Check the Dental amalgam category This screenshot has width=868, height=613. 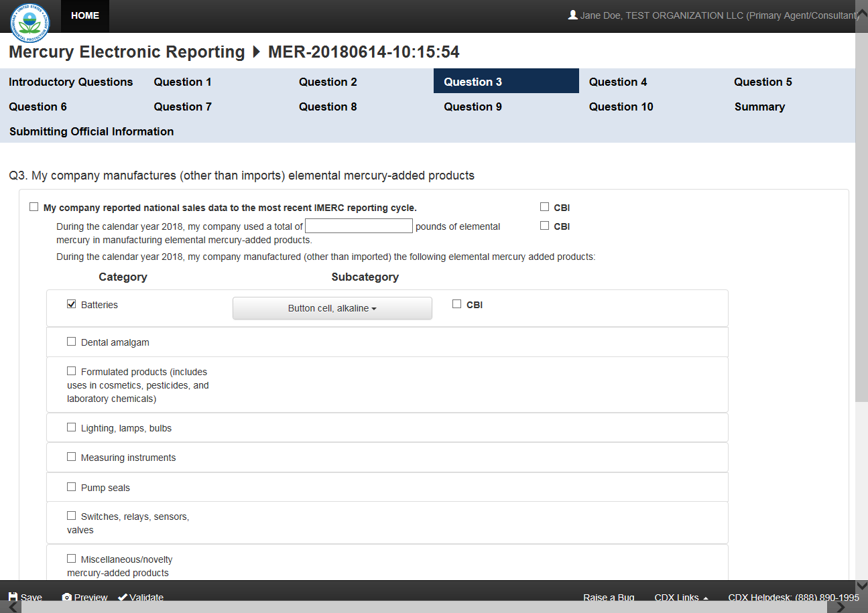[72, 342]
